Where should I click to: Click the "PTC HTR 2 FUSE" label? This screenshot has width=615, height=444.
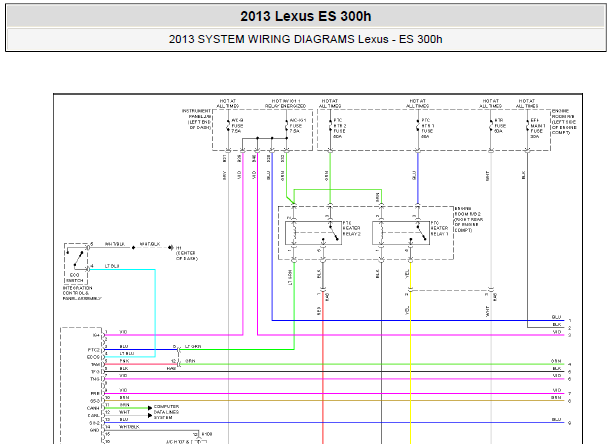click(340, 128)
